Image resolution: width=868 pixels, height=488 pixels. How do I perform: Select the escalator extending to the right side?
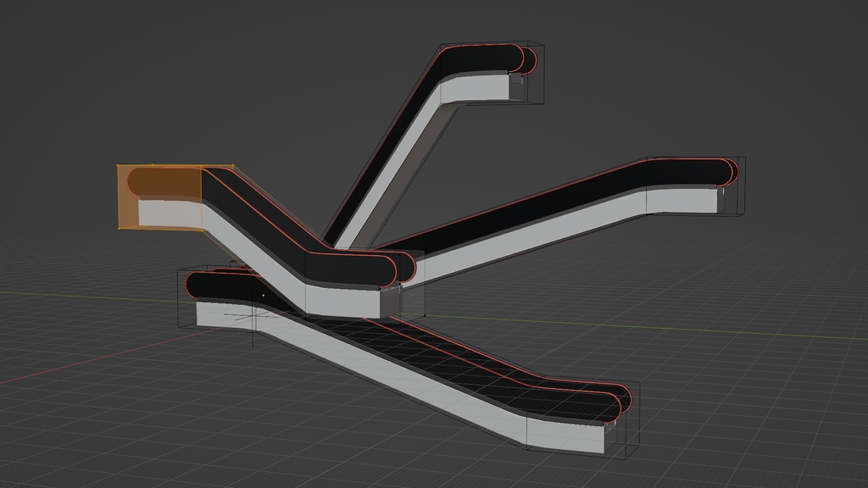tap(593, 212)
